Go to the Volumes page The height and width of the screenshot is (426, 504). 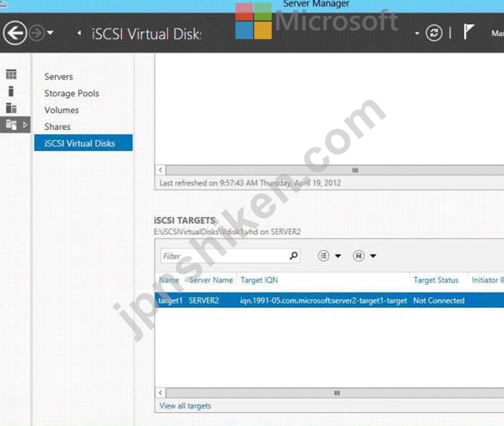(61, 110)
